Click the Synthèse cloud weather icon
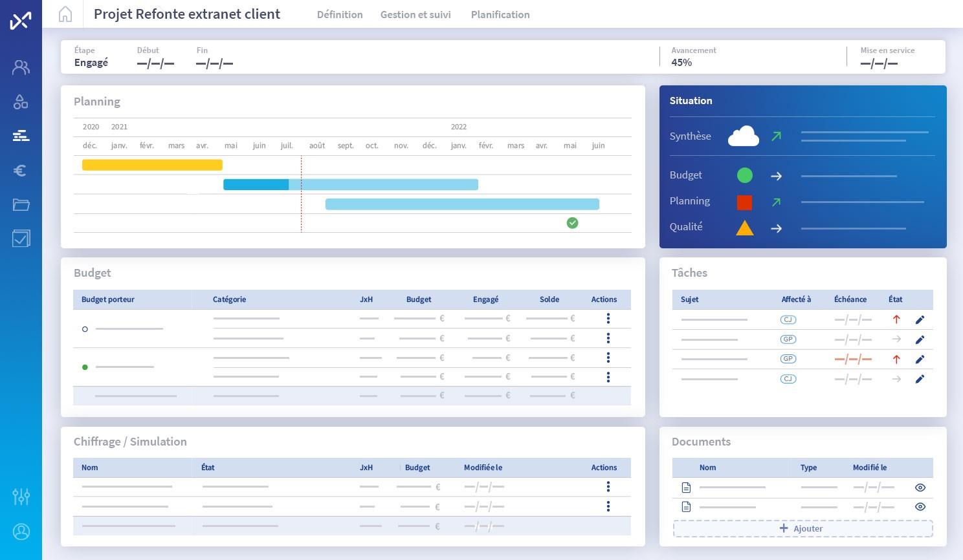Viewport: 963px width, 560px height. tap(744, 136)
